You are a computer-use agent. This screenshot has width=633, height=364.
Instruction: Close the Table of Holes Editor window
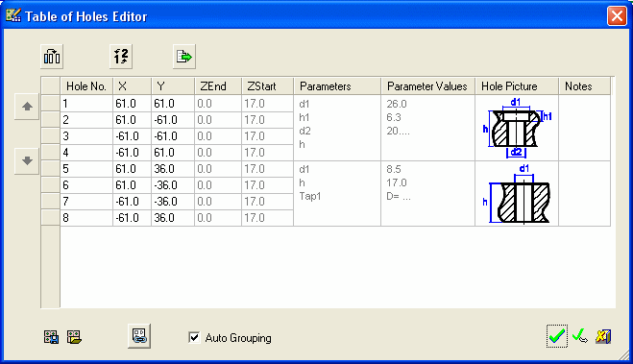pyautogui.click(x=617, y=16)
